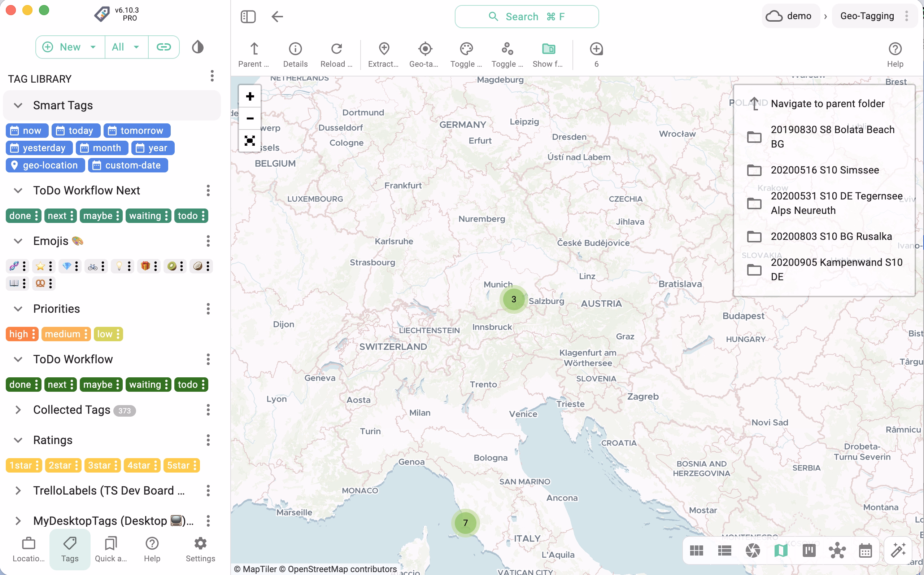Toggle the left sidebar panel
924x575 pixels.
pyautogui.click(x=248, y=16)
